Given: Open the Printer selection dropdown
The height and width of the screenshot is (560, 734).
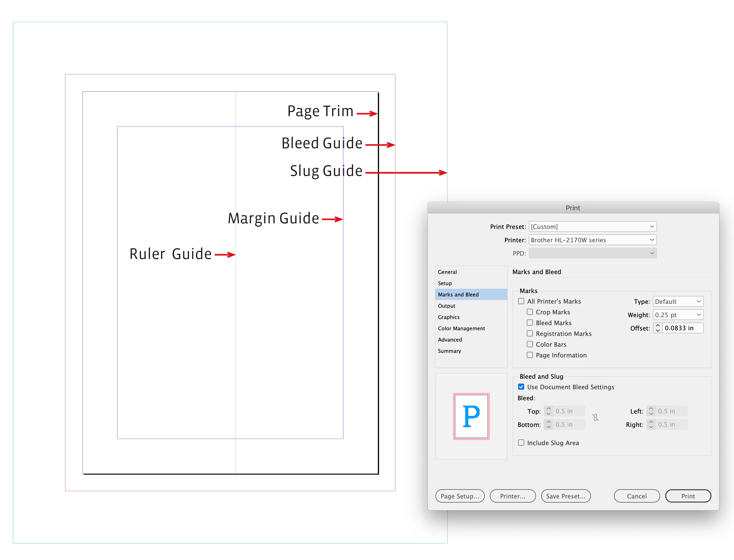Looking at the screenshot, I should (592, 240).
